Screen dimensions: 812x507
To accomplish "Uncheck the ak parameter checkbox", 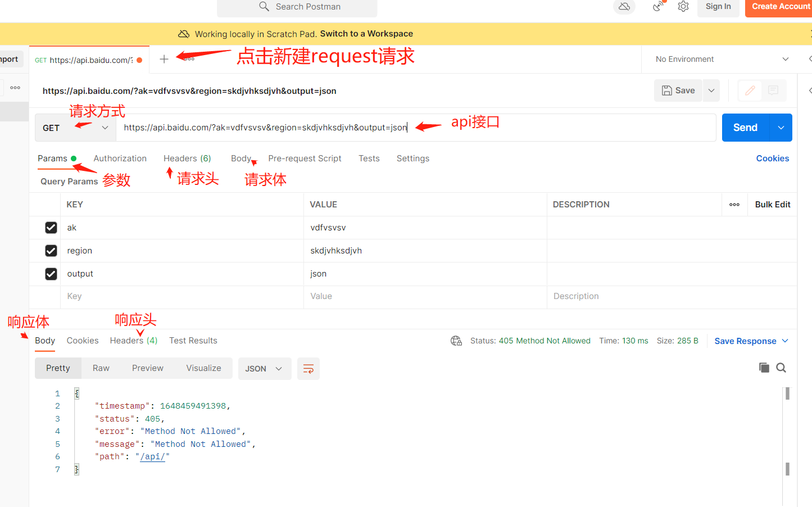I will pos(51,228).
